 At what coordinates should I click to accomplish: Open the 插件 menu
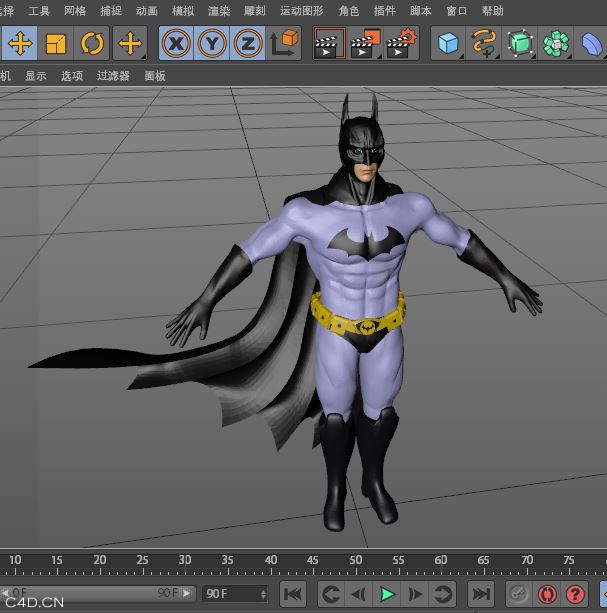[x=385, y=11]
